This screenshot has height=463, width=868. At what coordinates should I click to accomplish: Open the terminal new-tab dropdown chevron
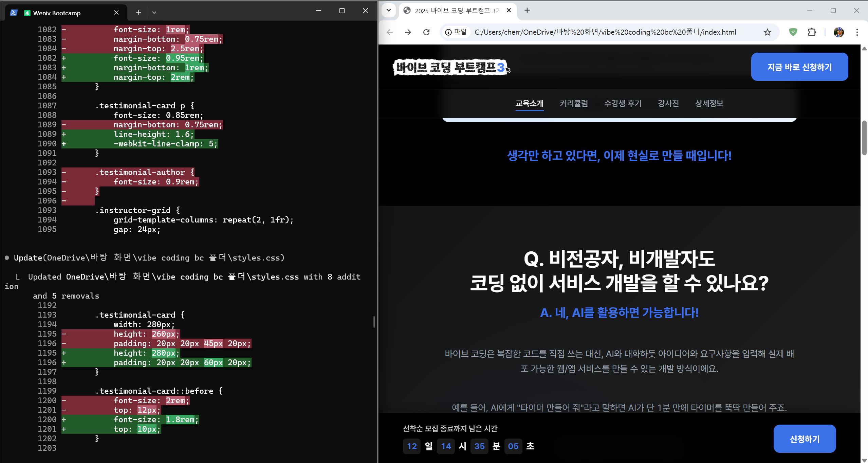(154, 12)
